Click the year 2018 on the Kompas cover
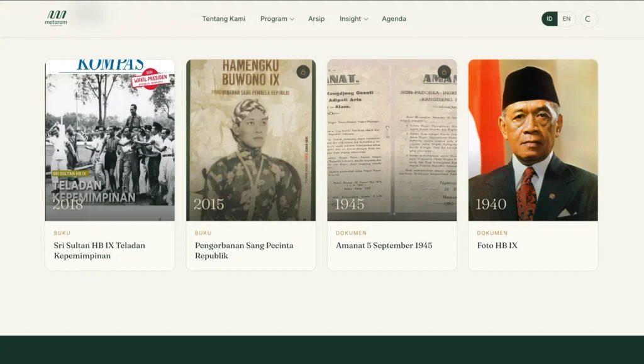 (68, 204)
